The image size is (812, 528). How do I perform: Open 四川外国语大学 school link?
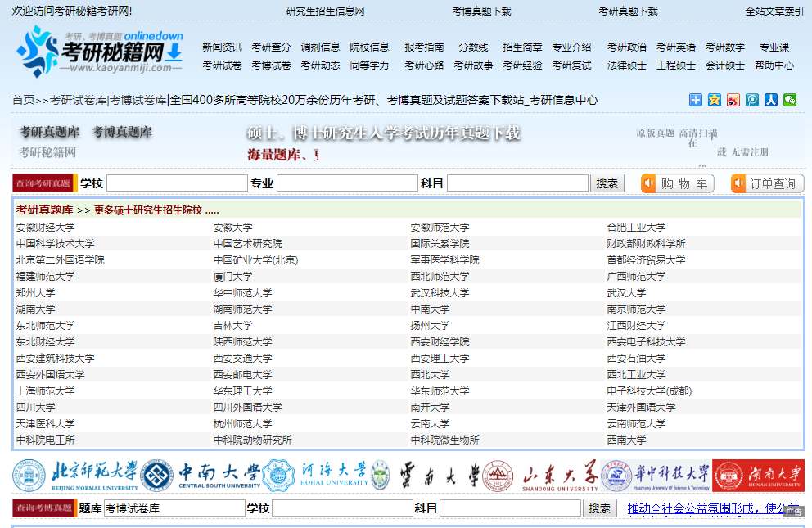click(x=247, y=408)
